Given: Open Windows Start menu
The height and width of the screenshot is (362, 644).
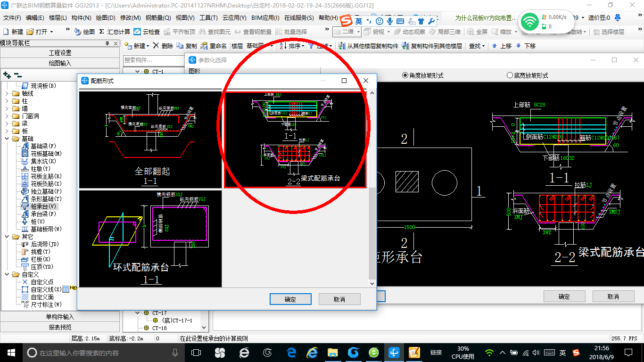Looking at the screenshot, I should tap(11, 352).
